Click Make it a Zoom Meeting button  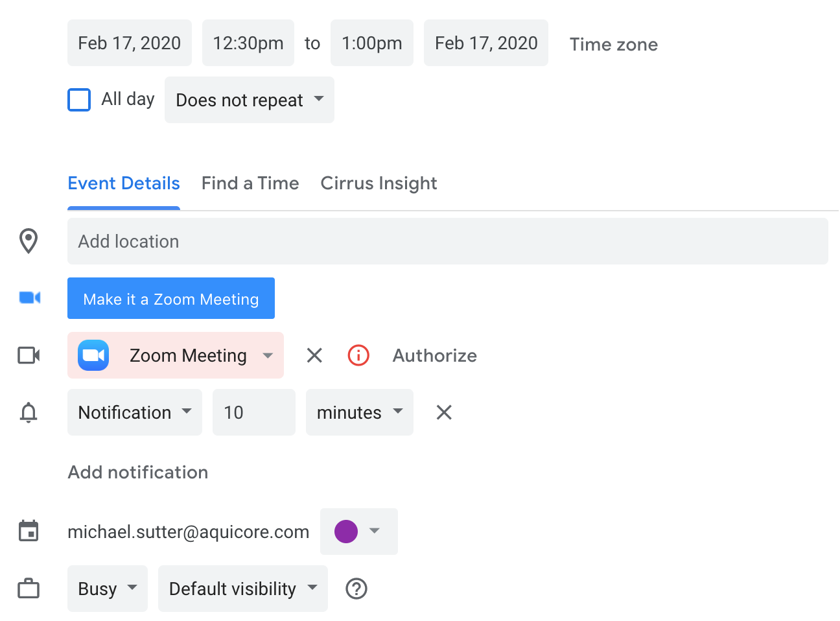click(x=171, y=298)
